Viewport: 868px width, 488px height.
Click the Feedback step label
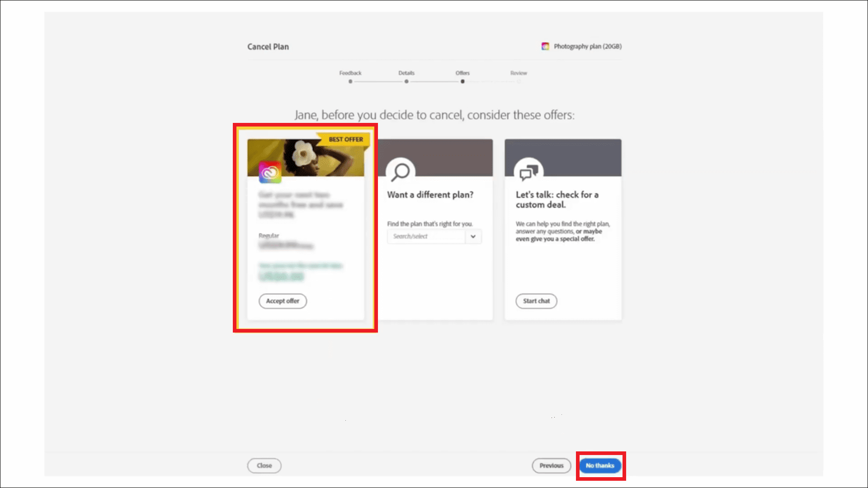click(350, 73)
